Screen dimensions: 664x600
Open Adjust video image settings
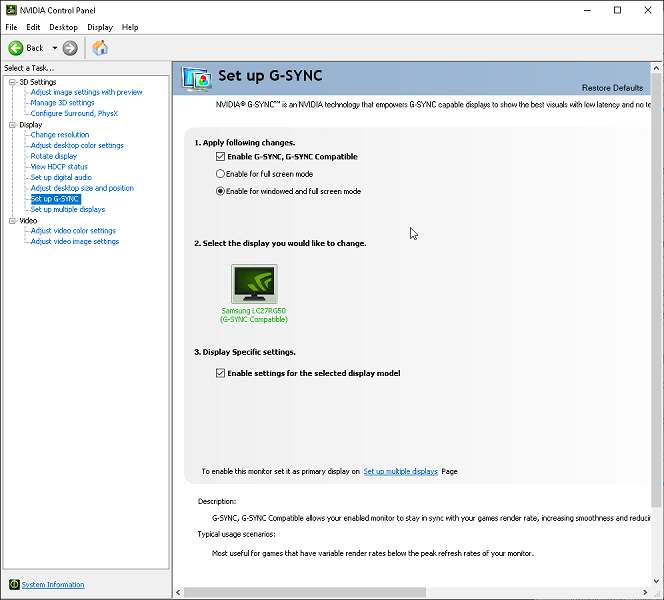75,241
